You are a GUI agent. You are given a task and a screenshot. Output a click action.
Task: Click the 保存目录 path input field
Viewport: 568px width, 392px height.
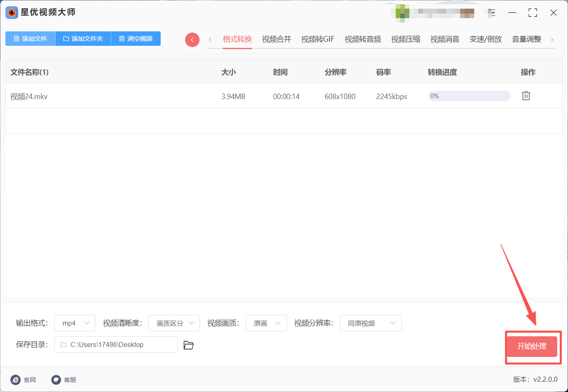[116, 345]
